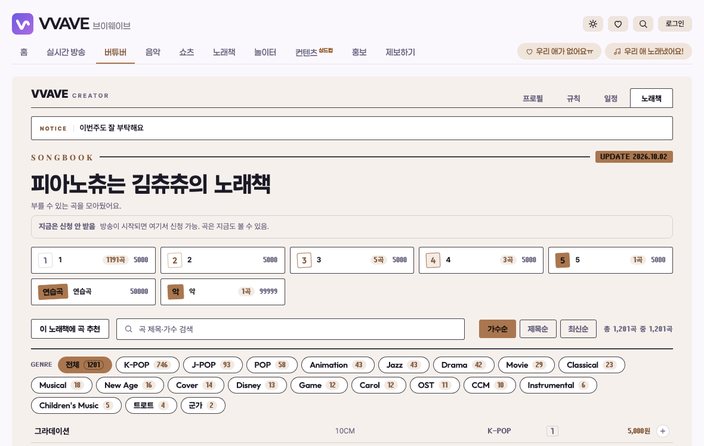The width and height of the screenshot is (704, 446).
Task: Open search with the magnifier icon
Action: point(643,24)
